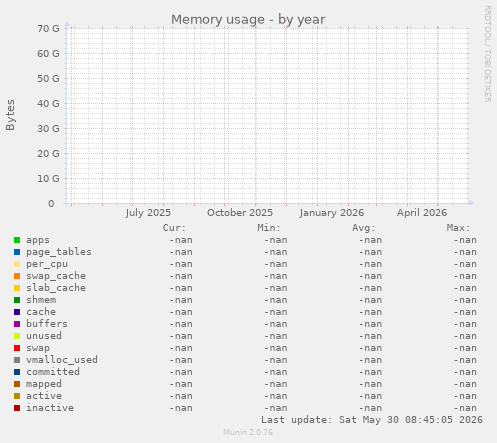Click the active olive swatch

click(17, 396)
